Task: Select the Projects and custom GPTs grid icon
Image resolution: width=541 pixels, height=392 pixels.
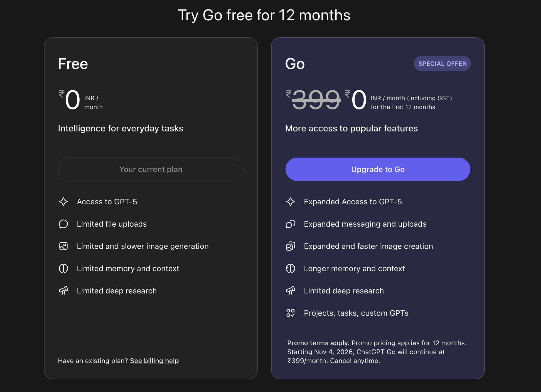Action: tap(291, 313)
